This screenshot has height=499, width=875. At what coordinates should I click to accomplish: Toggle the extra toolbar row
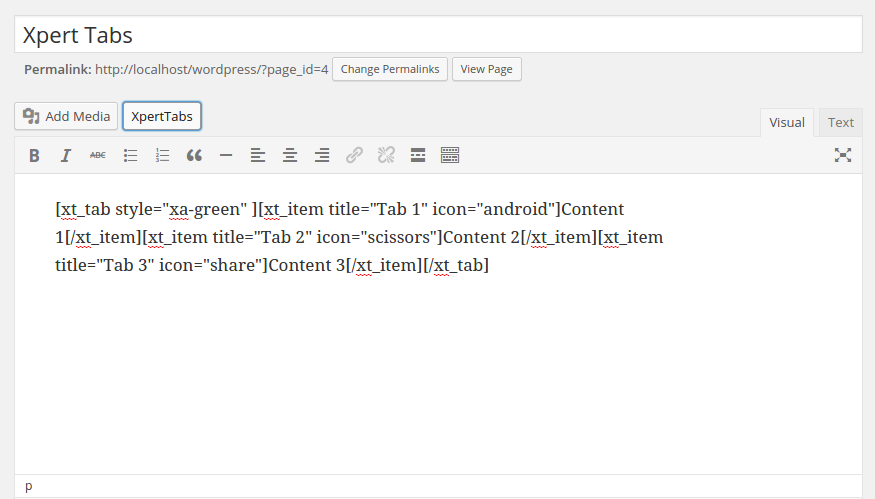point(450,155)
